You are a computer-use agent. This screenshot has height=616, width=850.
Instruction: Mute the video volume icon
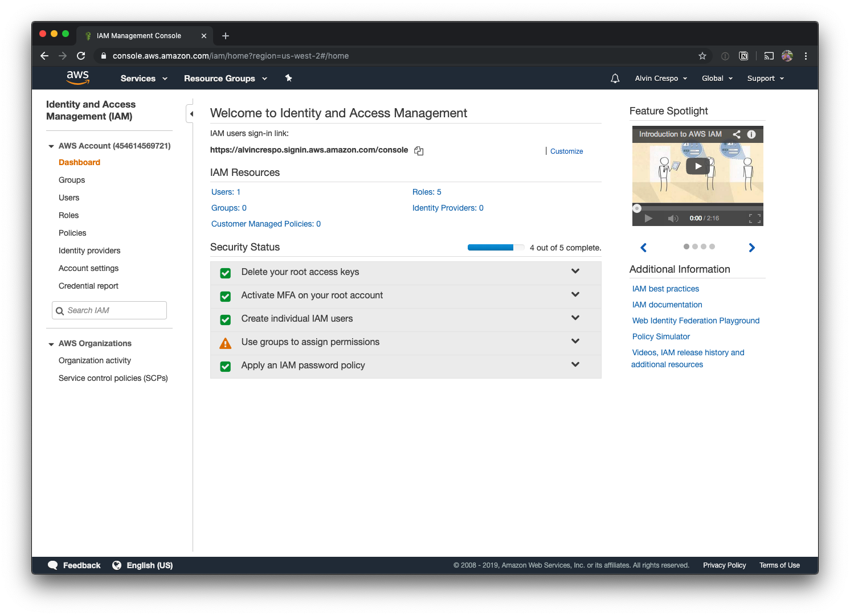tap(673, 219)
